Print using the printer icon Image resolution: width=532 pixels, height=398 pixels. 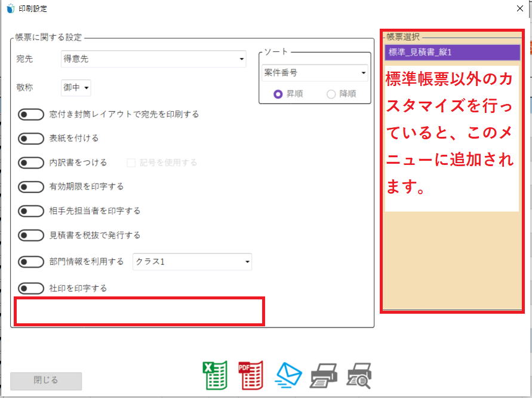point(324,375)
